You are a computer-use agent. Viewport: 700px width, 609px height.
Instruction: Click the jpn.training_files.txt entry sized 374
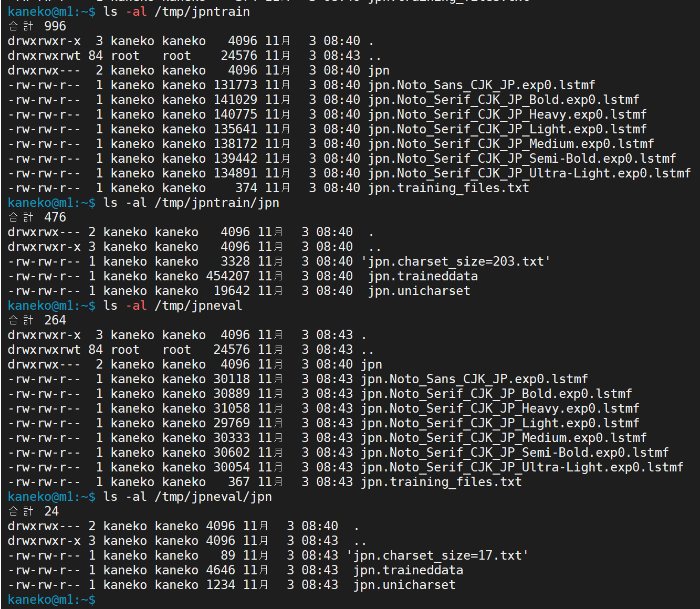448,188
